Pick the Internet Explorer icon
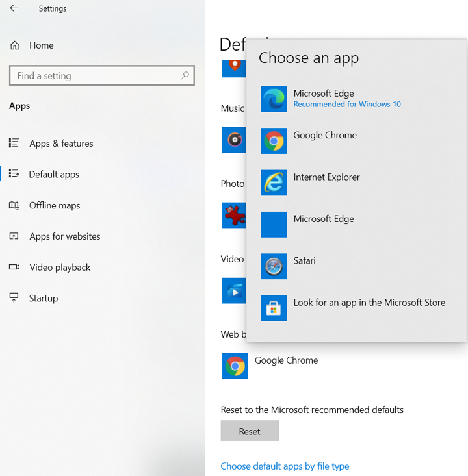This screenshot has width=468, height=476. coord(274,182)
